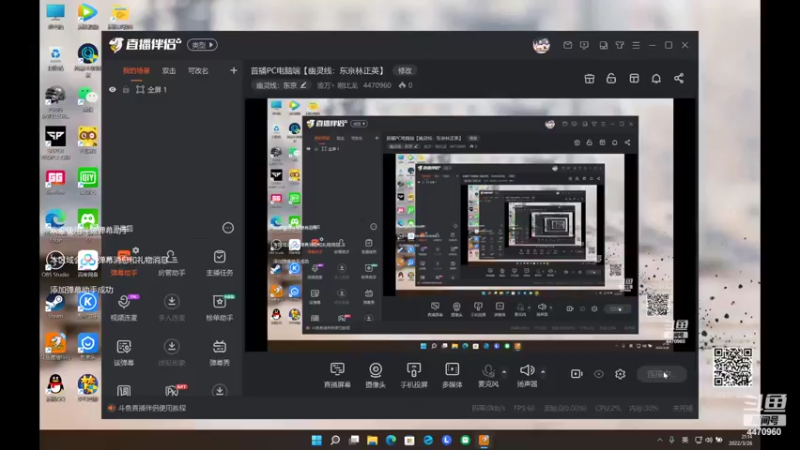Switch to 我的场景 tab
This screenshot has height=450, width=800.
tap(136, 71)
